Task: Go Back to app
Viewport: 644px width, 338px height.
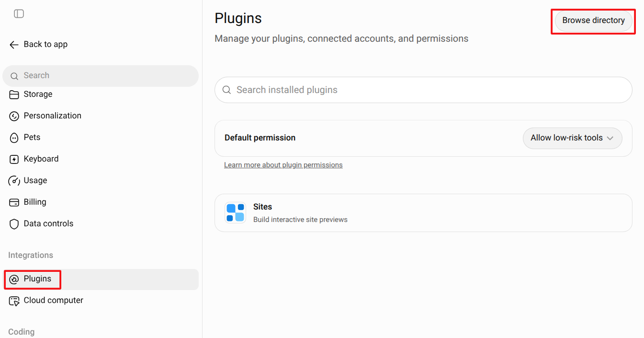Action: (38, 45)
